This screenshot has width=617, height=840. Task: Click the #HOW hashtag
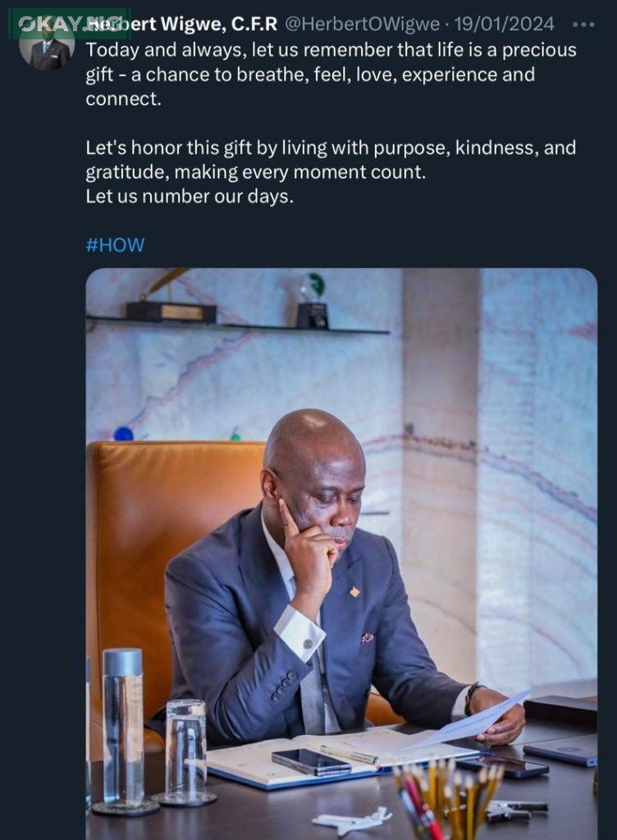(x=115, y=245)
